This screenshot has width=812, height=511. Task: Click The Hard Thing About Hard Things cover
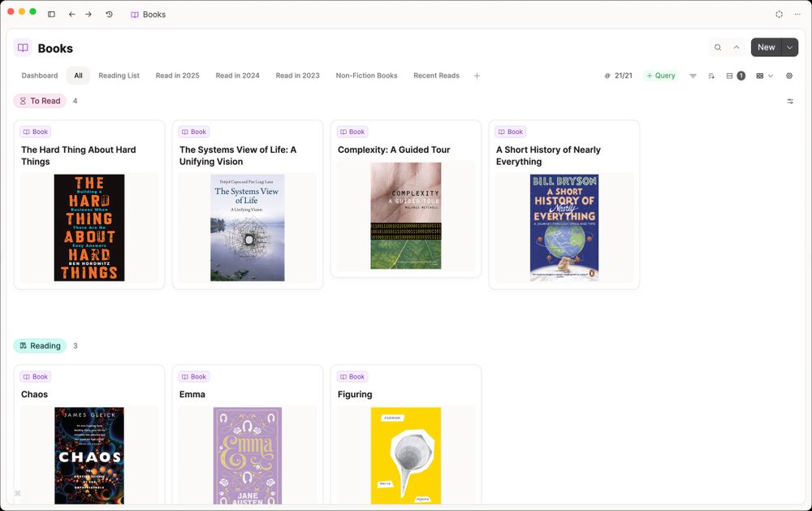[x=89, y=227]
